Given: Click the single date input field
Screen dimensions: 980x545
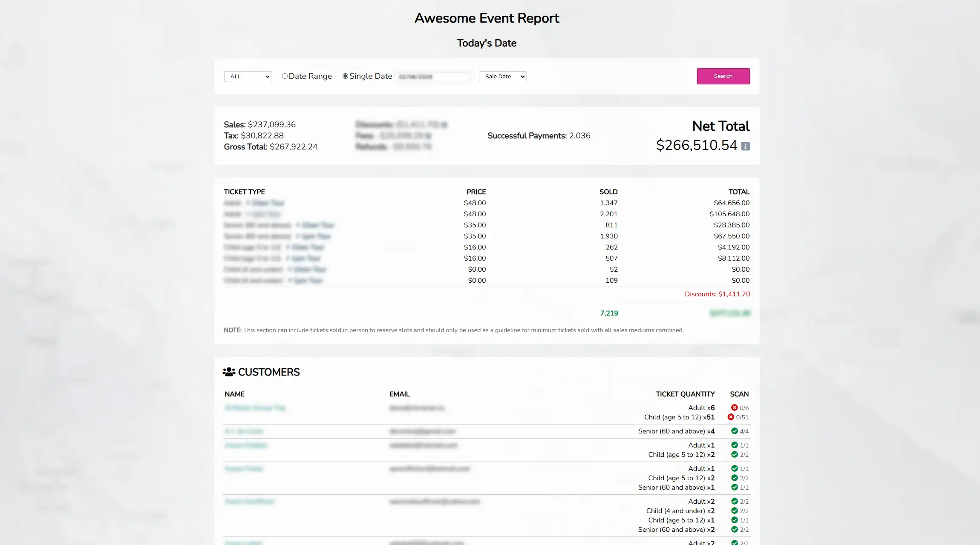Looking at the screenshot, I should click(432, 77).
